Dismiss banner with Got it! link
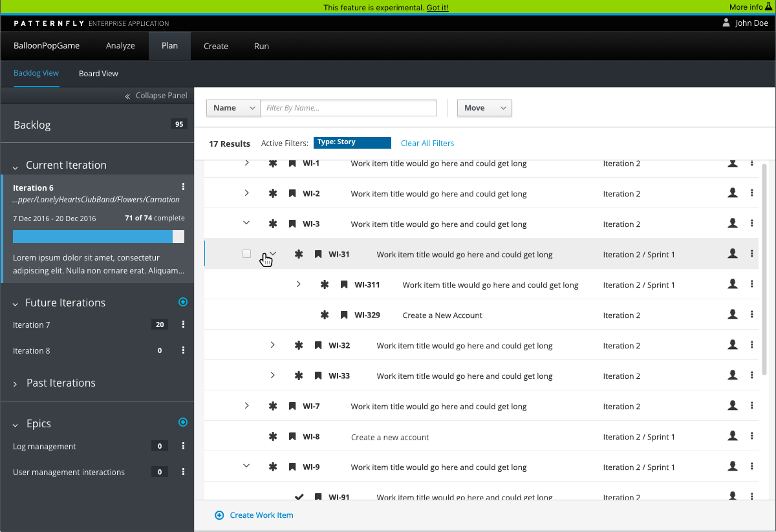 438,7
